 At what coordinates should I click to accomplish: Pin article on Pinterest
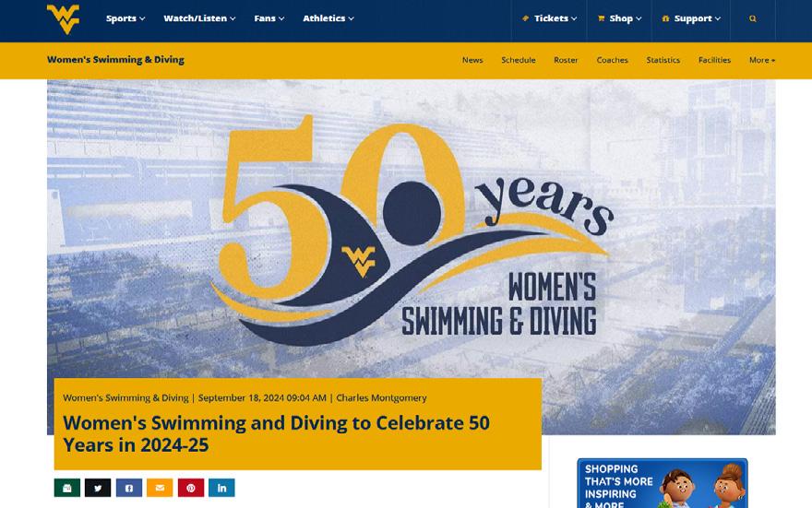(x=191, y=488)
